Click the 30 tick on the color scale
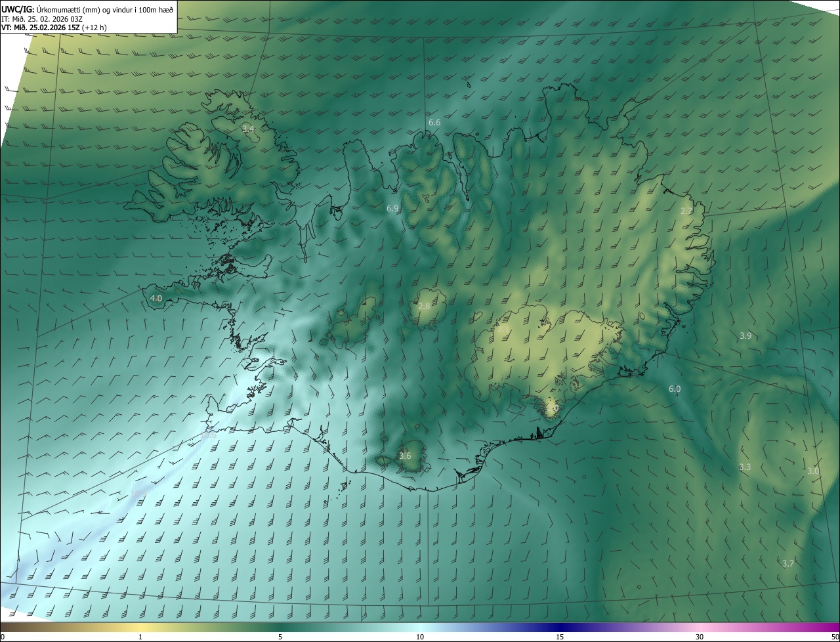 (x=700, y=637)
